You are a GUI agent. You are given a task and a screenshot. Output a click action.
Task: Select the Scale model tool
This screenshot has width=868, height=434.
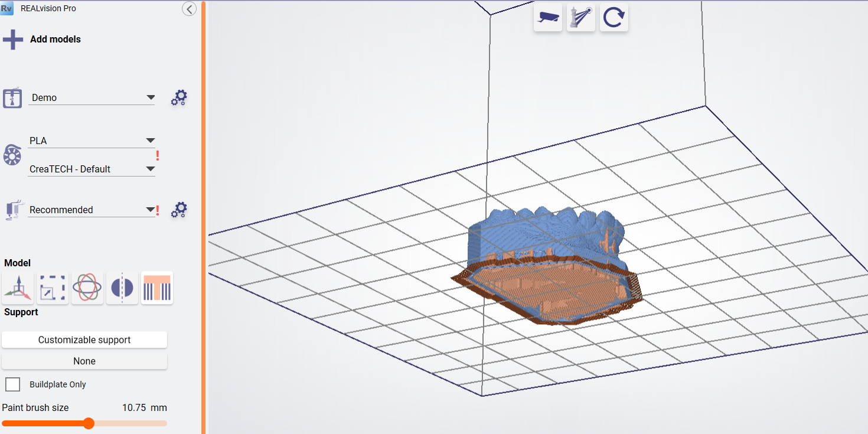(x=52, y=288)
